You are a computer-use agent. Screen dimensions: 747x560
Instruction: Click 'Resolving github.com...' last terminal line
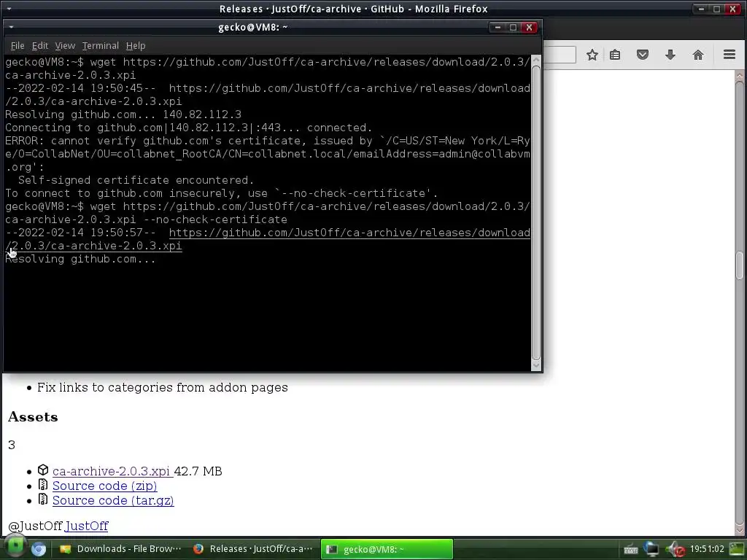[80, 259]
